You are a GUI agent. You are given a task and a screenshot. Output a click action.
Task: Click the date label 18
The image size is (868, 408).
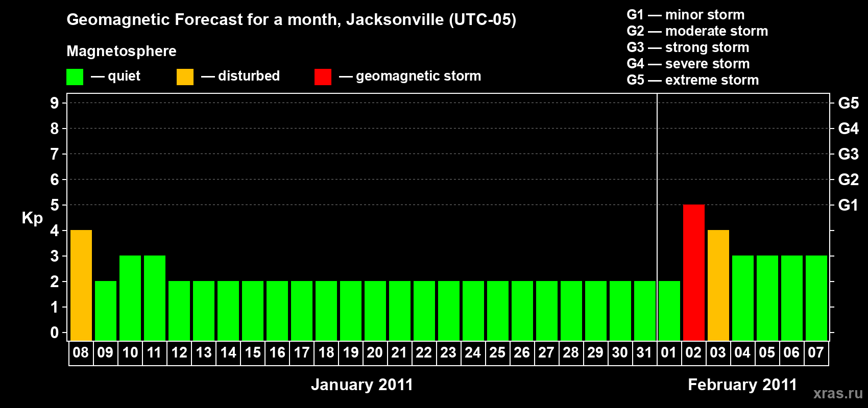(x=326, y=352)
